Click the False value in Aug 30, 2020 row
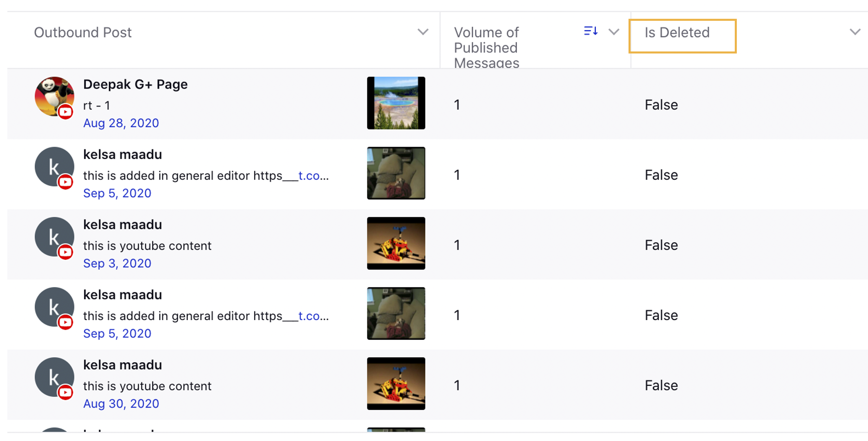868x441 pixels. (661, 386)
